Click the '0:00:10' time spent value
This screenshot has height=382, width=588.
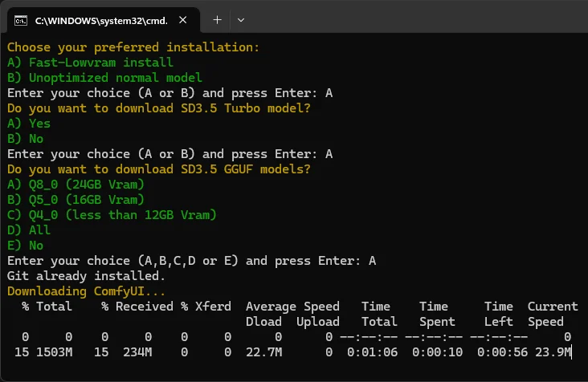tap(437, 352)
